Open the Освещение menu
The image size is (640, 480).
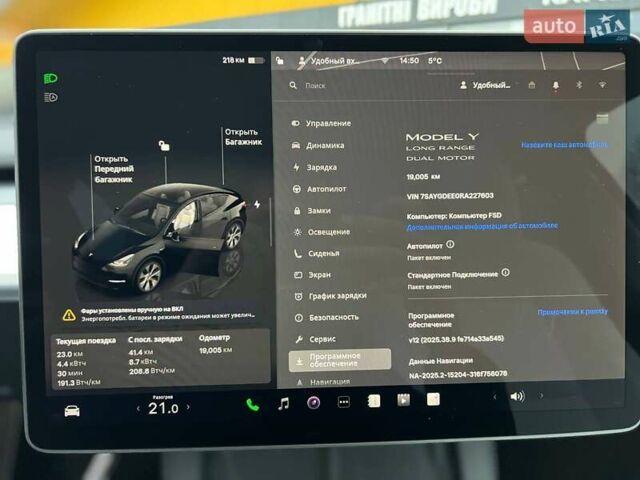click(322, 232)
